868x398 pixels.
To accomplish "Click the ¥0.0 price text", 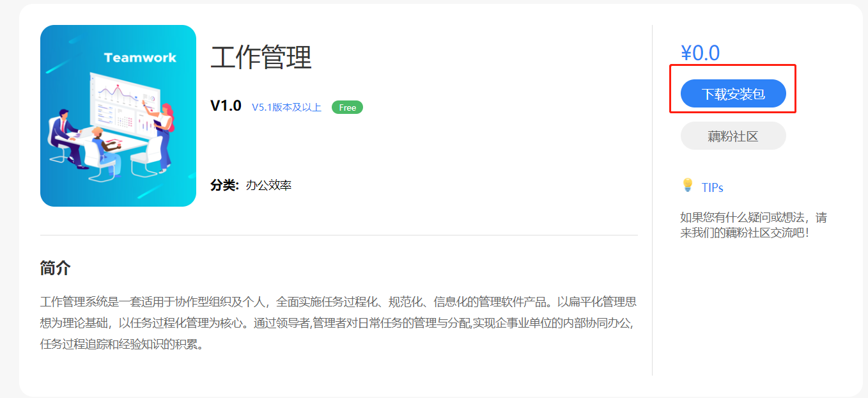I will click(x=701, y=53).
